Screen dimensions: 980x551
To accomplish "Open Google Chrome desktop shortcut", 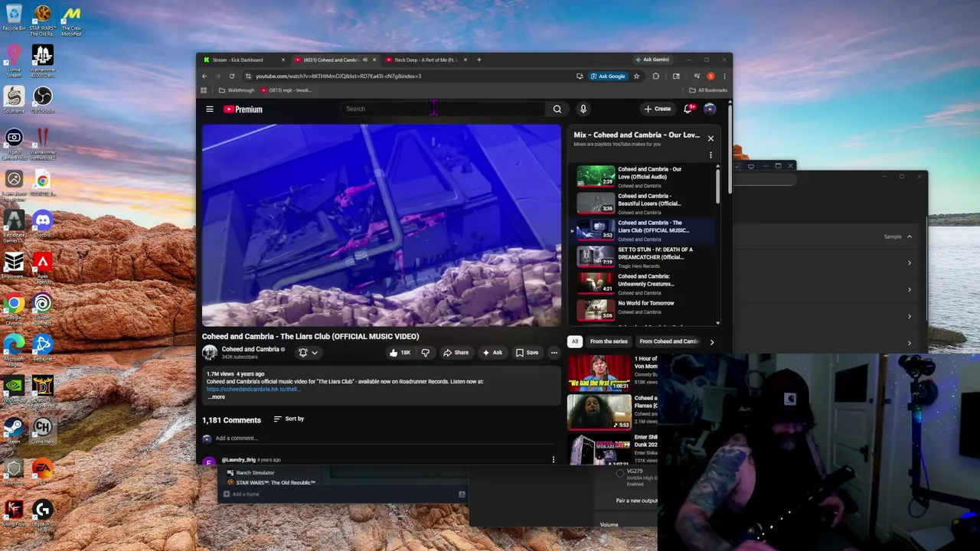I will click(14, 308).
